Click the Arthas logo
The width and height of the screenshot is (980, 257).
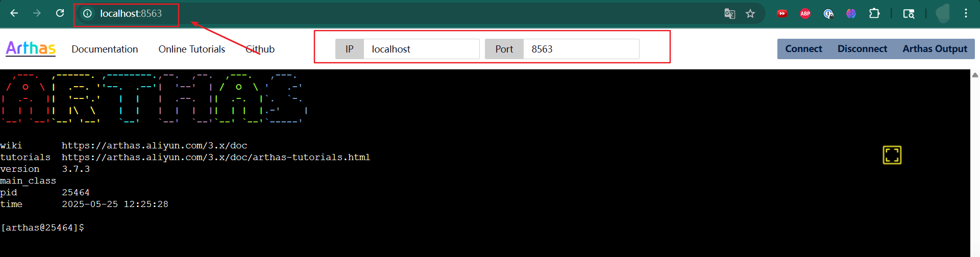coord(31,48)
